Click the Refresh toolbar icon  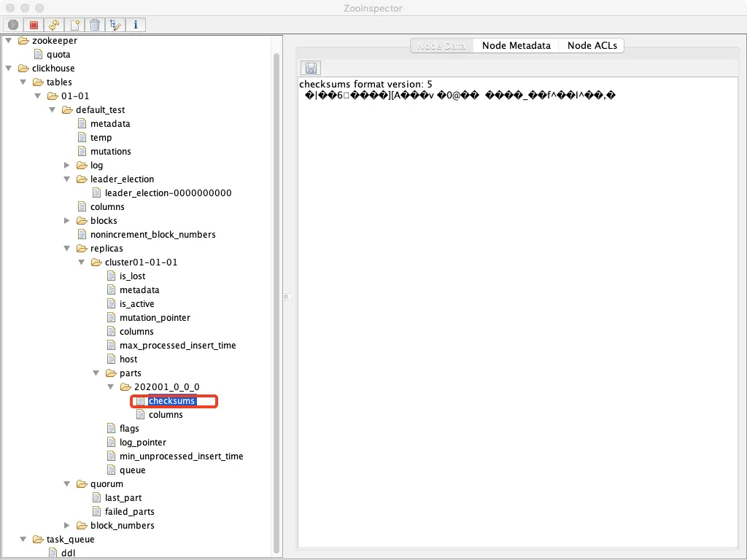click(54, 25)
